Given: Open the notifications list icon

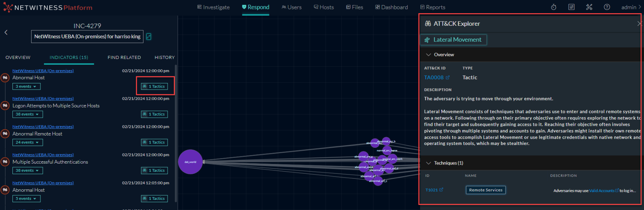Looking at the screenshot, I should pos(571,7).
